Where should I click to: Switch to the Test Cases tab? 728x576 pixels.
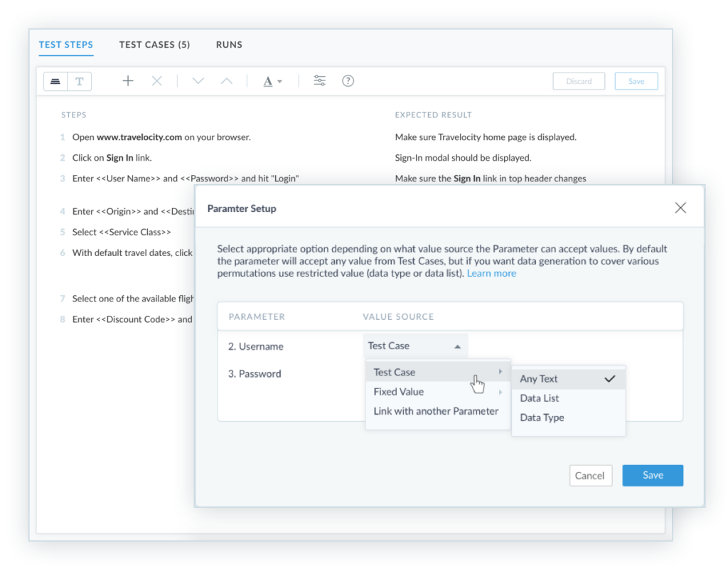(x=154, y=44)
